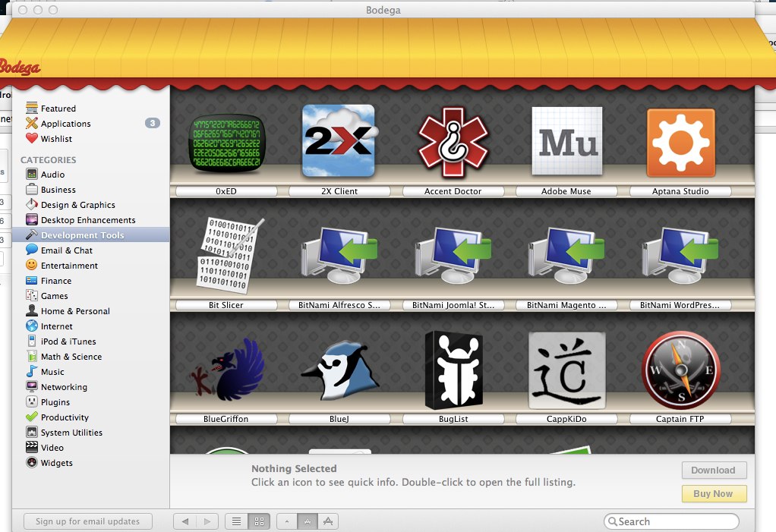
Task: Click the BitNami Magento Stack icon
Action: (566, 255)
